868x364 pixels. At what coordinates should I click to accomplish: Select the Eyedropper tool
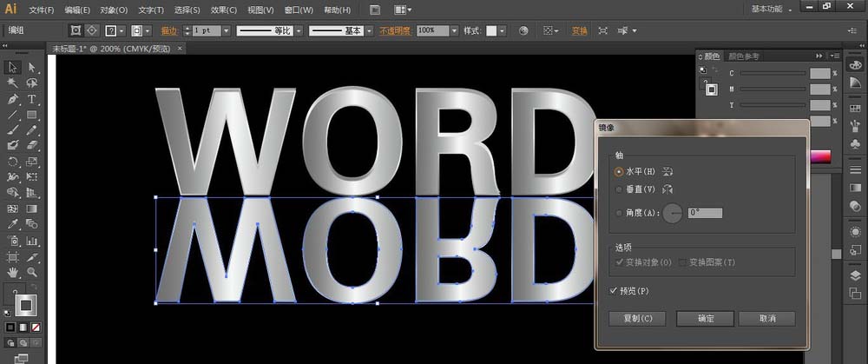click(x=13, y=224)
